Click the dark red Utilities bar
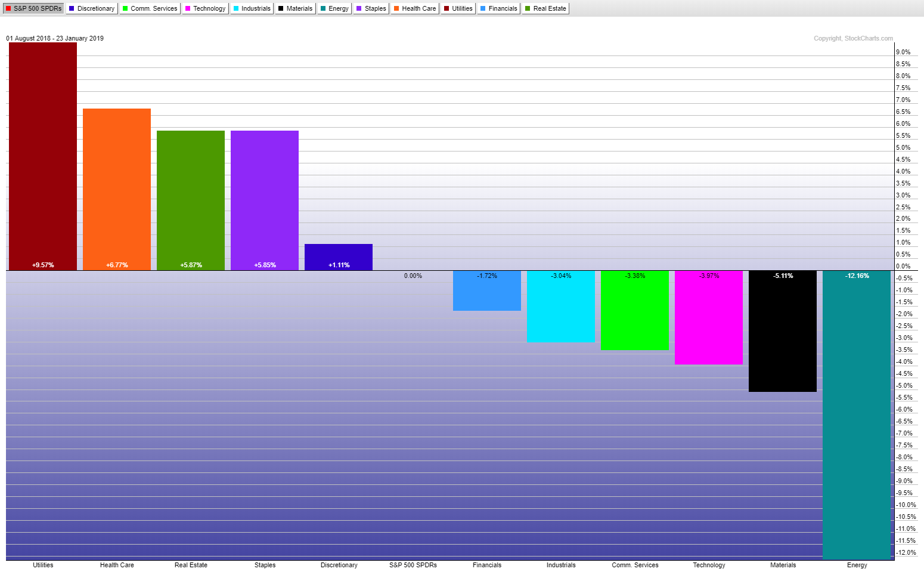924x578 pixels. (x=43, y=156)
